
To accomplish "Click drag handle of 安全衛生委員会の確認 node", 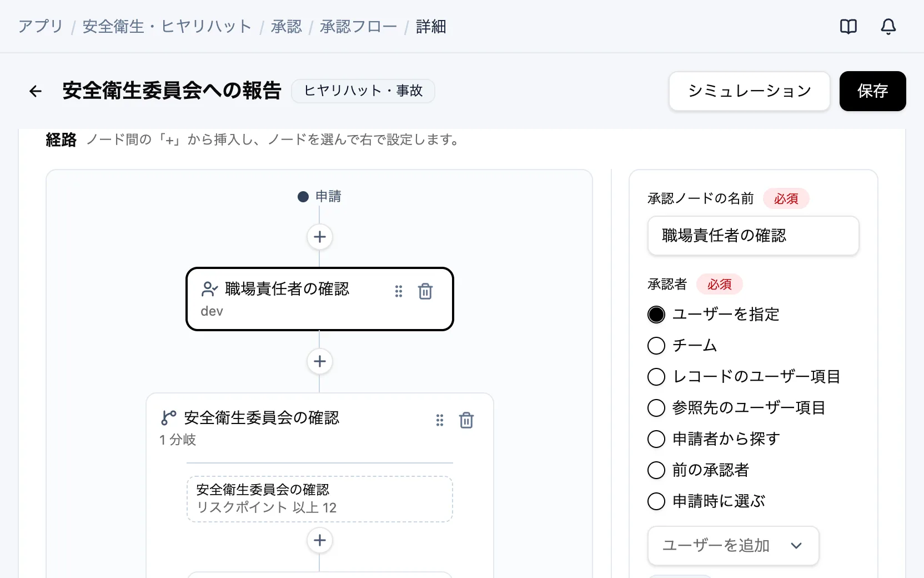I will (440, 420).
